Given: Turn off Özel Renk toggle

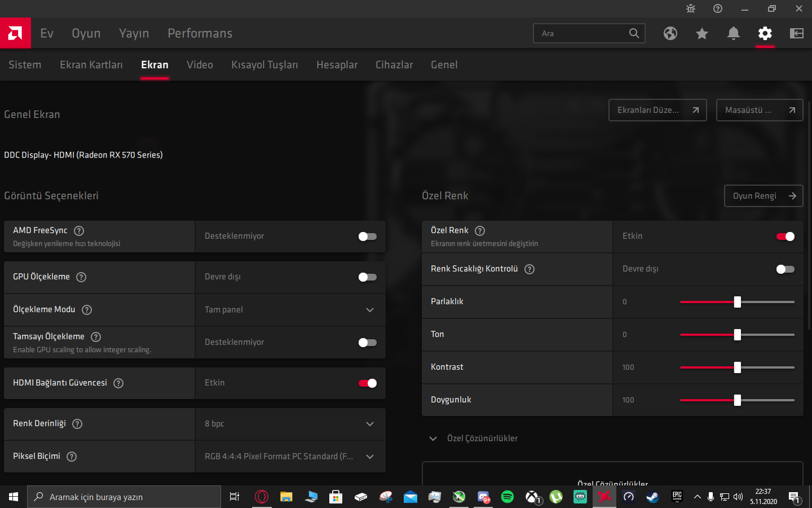Looking at the screenshot, I should pyautogui.click(x=785, y=237).
